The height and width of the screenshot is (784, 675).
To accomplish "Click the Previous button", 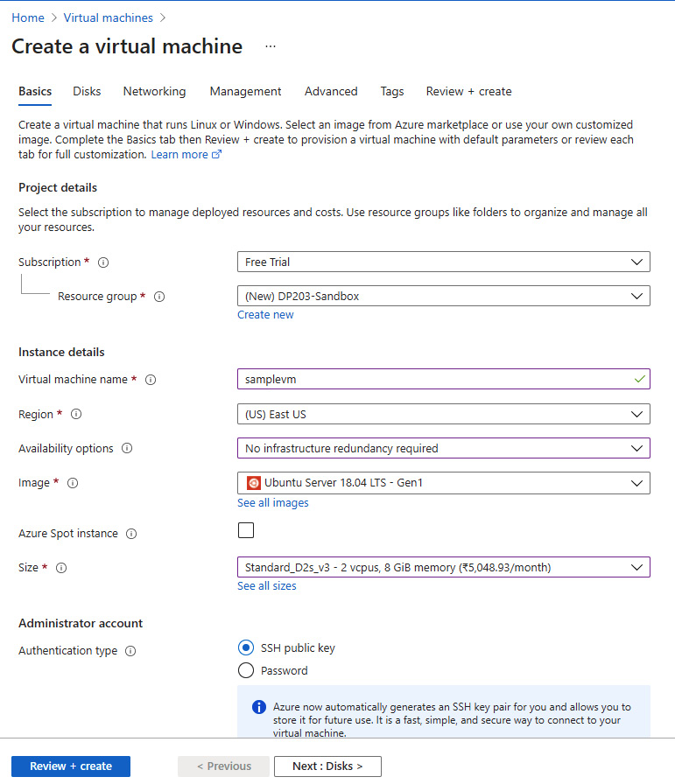I will [x=223, y=766].
